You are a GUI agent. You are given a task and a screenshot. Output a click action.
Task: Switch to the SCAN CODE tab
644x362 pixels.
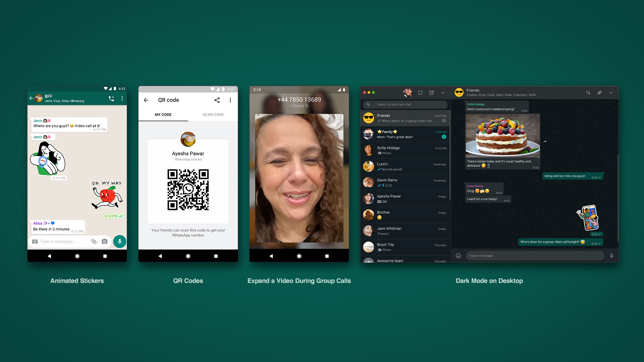(212, 115)
